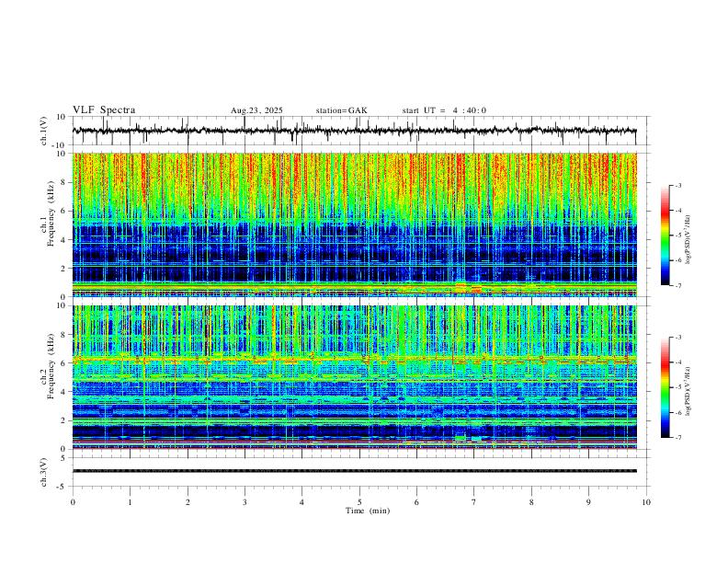Screen dimensions: 728x563
Task: Click the 'Time (min)' x-axis label
Action: (x=368, y=511)
